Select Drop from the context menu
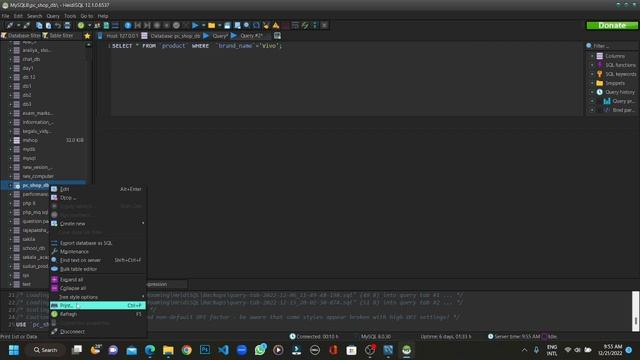This screenshot has width=640, height=360. coord(98,198)
